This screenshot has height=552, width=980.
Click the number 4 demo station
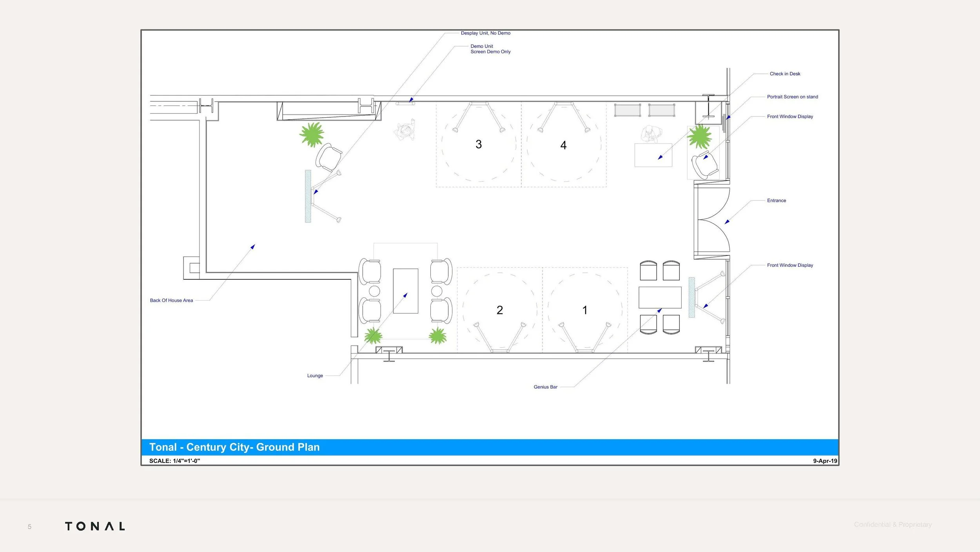pos(563,145)
